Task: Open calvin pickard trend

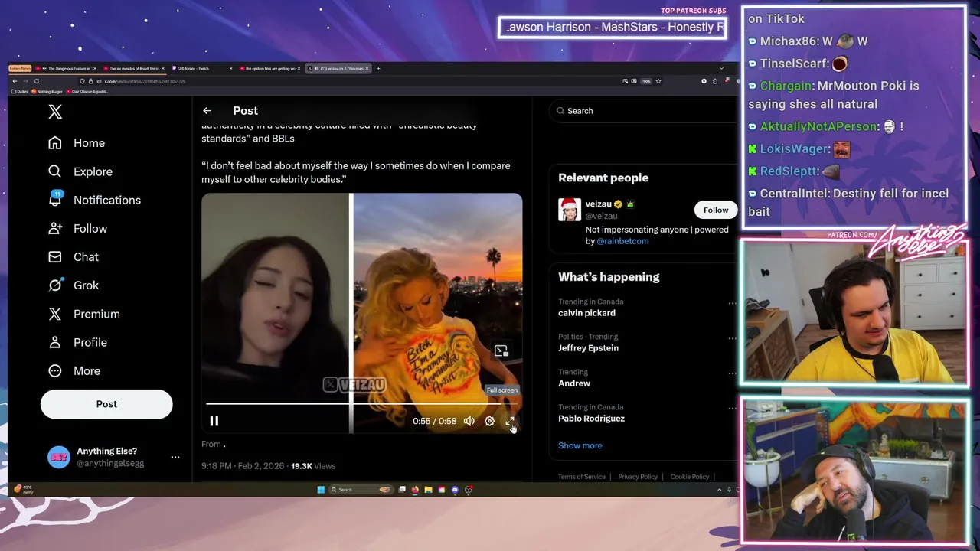Action: (x=586, y=313)
